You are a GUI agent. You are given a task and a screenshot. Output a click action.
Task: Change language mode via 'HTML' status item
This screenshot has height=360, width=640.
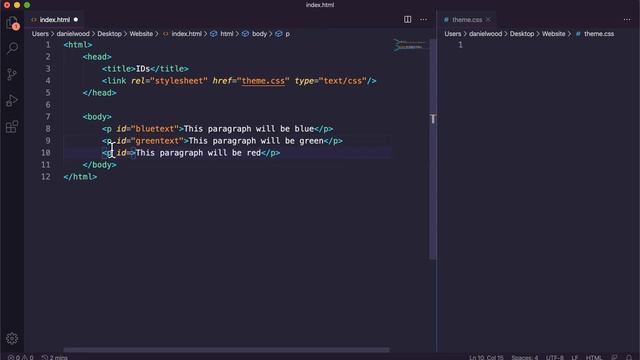(x=594, y=358)
